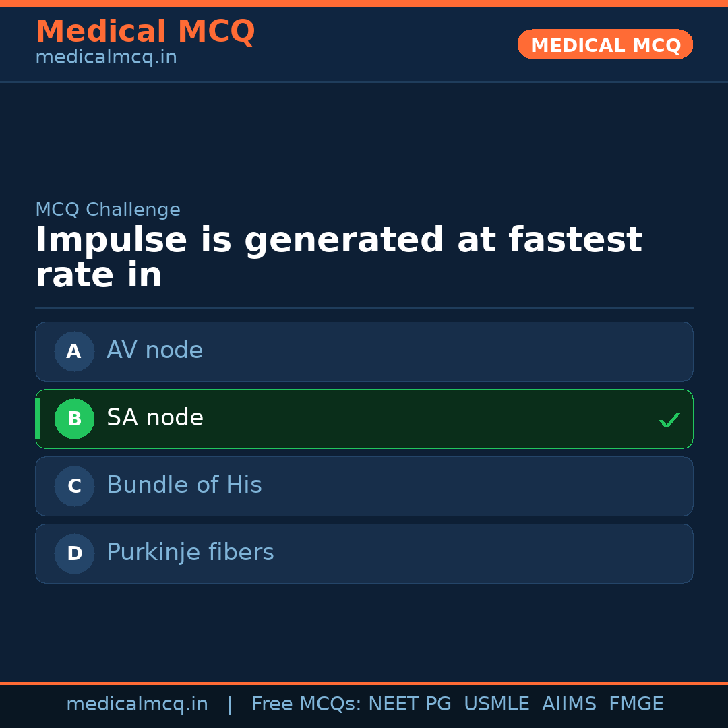728x728 pixels.
Task: Click the green checkmark on SA node
Action: (669, 420)
